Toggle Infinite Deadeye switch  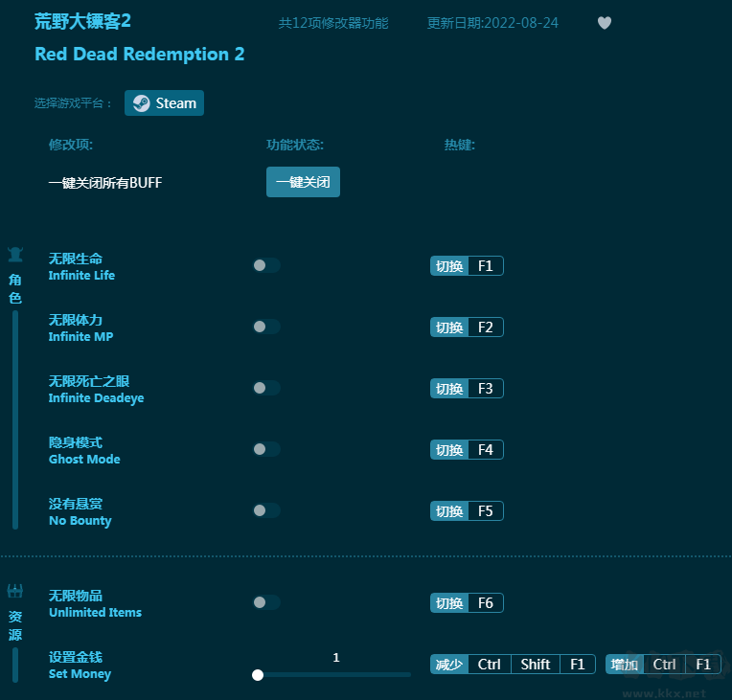pos(266,388)
